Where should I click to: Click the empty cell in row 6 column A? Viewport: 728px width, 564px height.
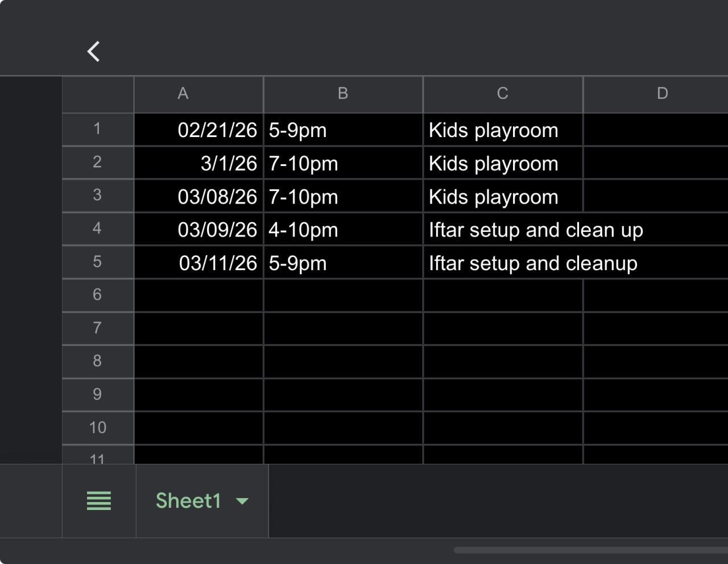point(198,295)
